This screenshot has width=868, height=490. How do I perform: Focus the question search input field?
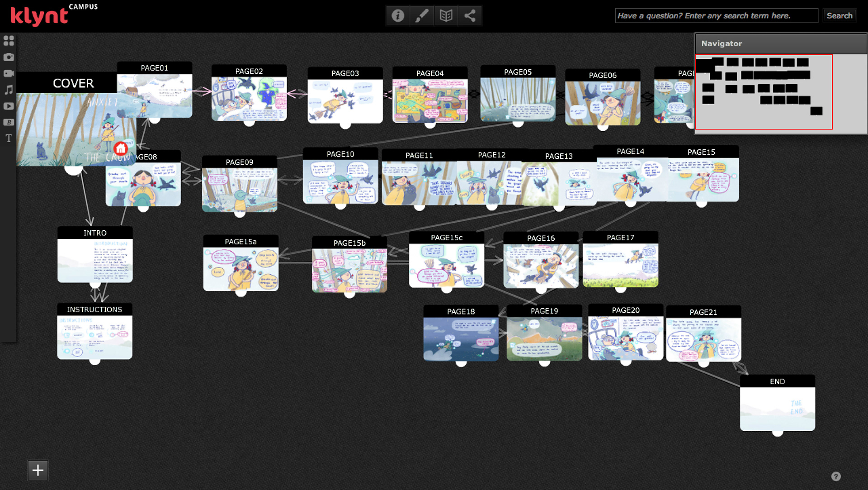(x=716, y=15)
